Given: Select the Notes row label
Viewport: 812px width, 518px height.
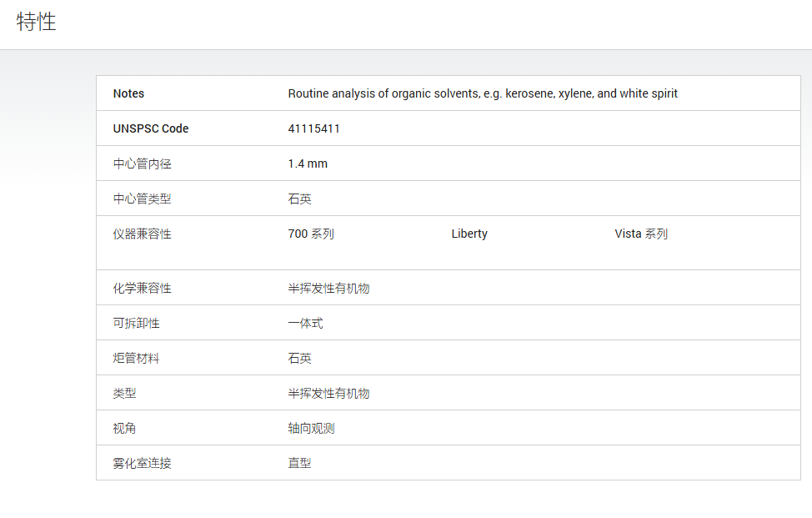Looking at the screenshot, I should [x=128, y=93].
